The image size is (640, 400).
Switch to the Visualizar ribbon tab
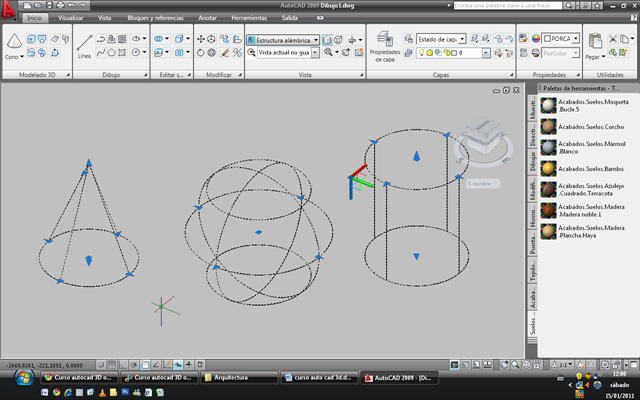point(71,18)
